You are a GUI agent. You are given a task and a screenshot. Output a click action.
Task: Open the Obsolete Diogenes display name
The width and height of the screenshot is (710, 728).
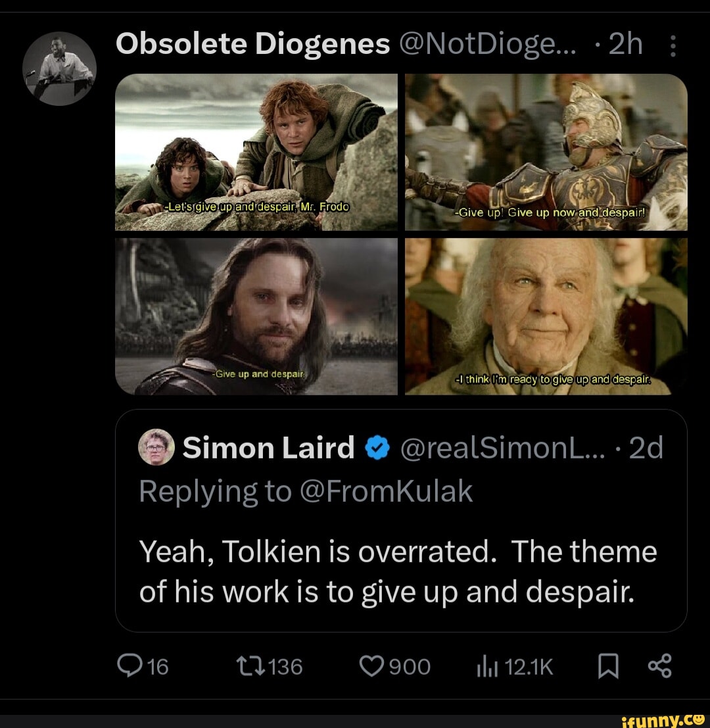point(252,44)
